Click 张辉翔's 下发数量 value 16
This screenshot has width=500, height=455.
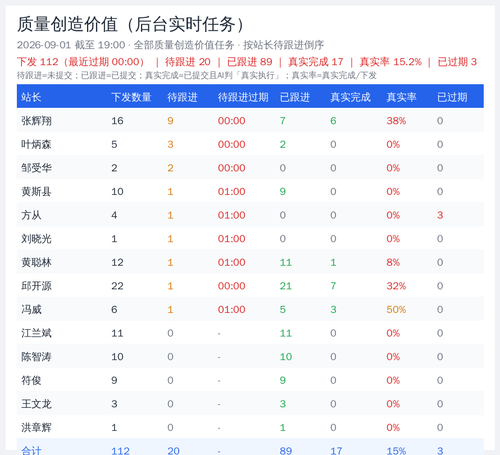tap(117, 121)
